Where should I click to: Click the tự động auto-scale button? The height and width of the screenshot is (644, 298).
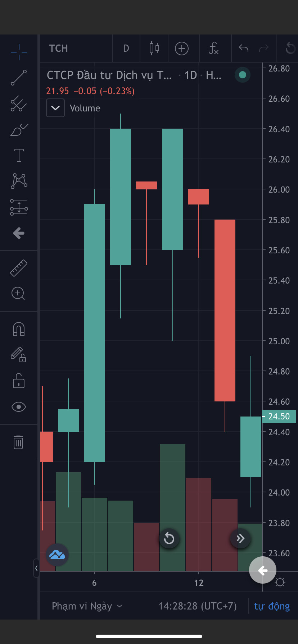(272, 606)
